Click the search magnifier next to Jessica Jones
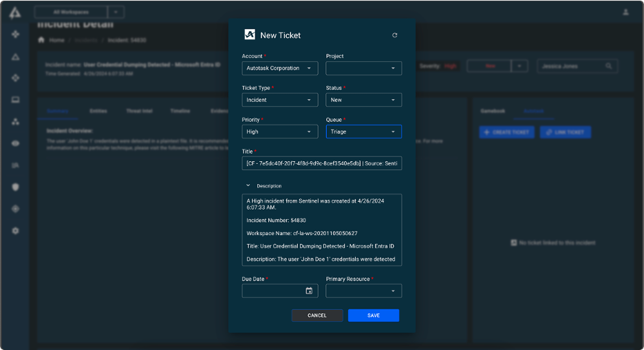Screen dimensions: 644x350 point(609,66)
